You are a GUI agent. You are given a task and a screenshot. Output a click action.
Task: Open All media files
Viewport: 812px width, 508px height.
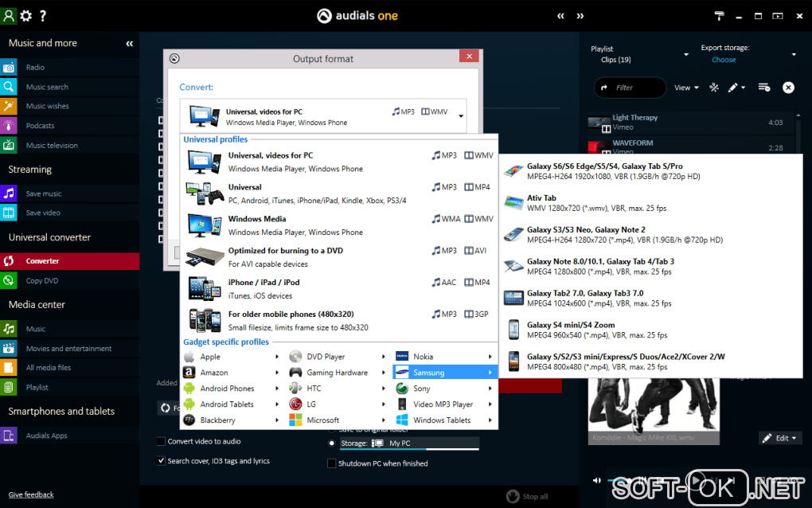[69, 368]
